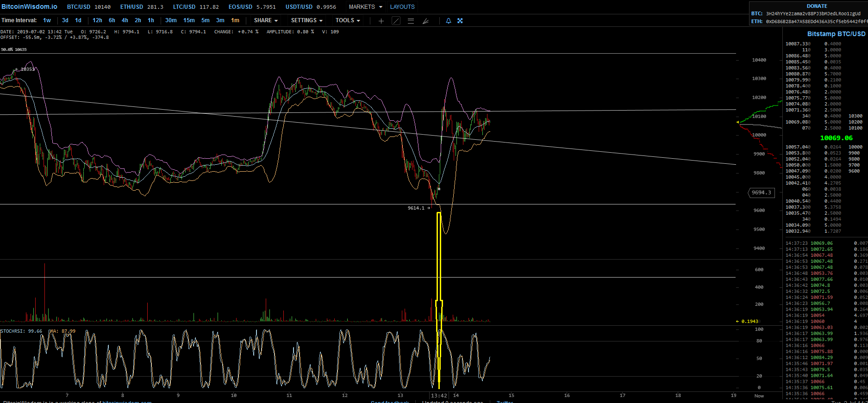Go to BitcoinWisdom.io home link
Image resolution: width=868 pixels, height=403 pixels.
(x=30, y=6)
